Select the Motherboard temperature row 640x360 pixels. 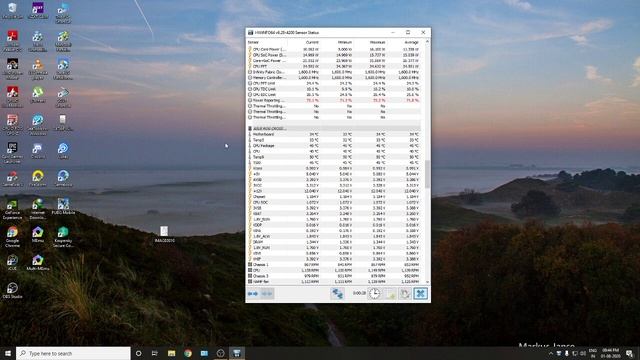[x=333, y=134]
